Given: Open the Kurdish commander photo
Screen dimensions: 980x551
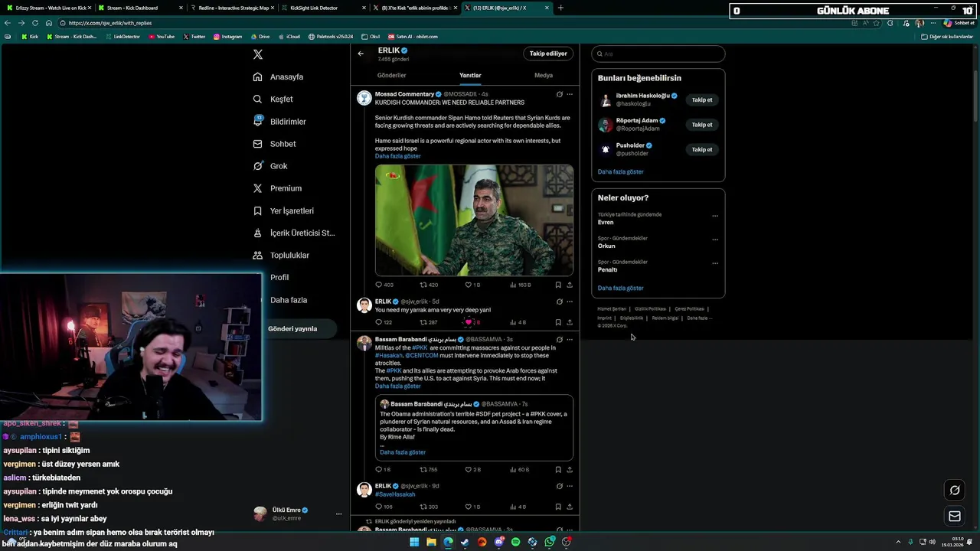Looking at the screenshot, I should (474, 220).
